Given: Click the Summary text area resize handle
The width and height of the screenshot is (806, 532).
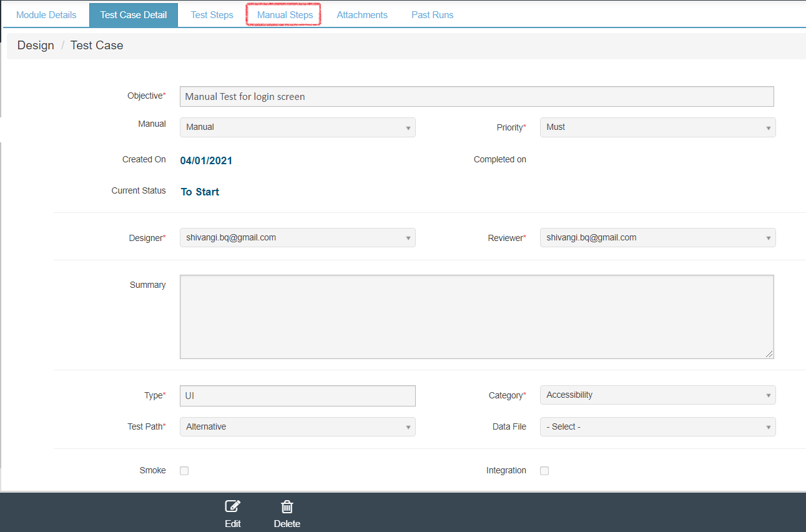Looking at the screenshot, I should (769, 354).
